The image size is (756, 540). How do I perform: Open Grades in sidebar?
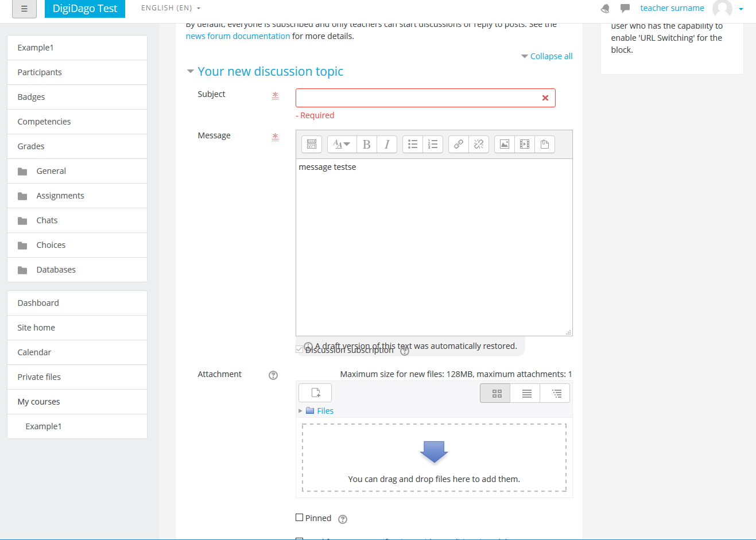tap(77, 146)
